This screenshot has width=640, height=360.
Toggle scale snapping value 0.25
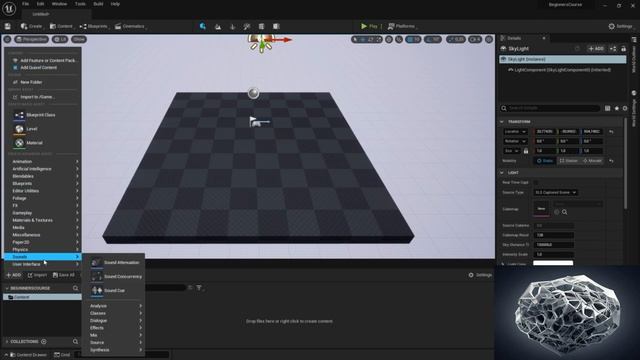(x=456, y=39)
